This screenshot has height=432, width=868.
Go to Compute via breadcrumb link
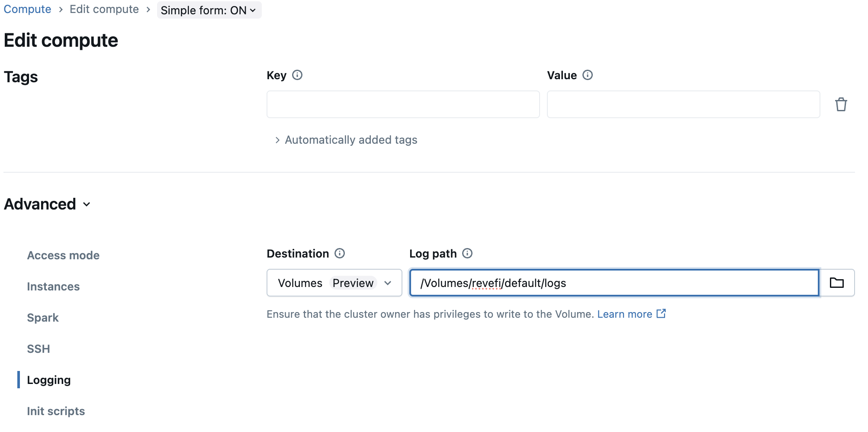(27, 10)
